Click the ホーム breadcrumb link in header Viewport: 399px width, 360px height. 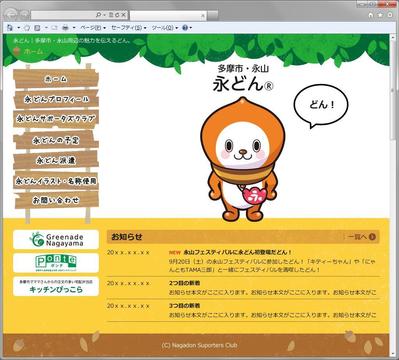[x=33, y=51]
